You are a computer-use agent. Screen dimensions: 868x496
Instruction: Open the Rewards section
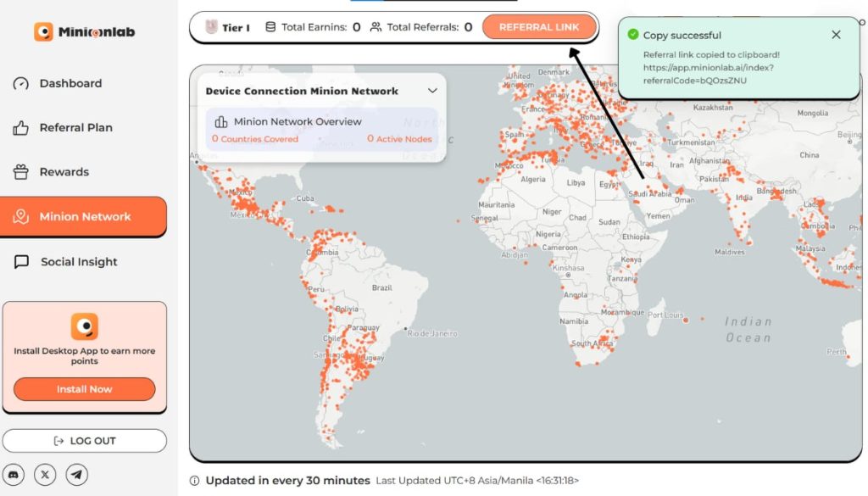pyautogui.click(x=64, y=172)
